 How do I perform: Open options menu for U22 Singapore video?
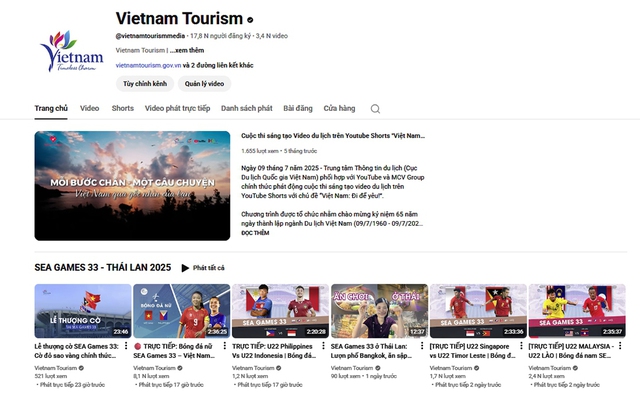click(x=521, y=346)
